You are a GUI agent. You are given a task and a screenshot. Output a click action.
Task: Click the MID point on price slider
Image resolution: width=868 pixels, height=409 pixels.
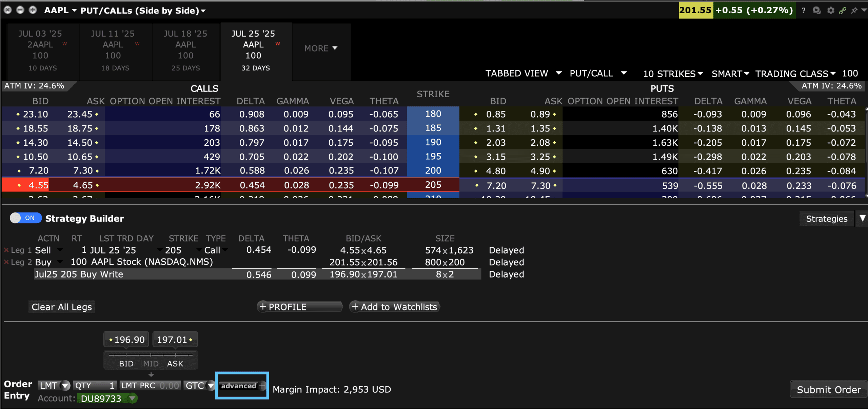151,364
